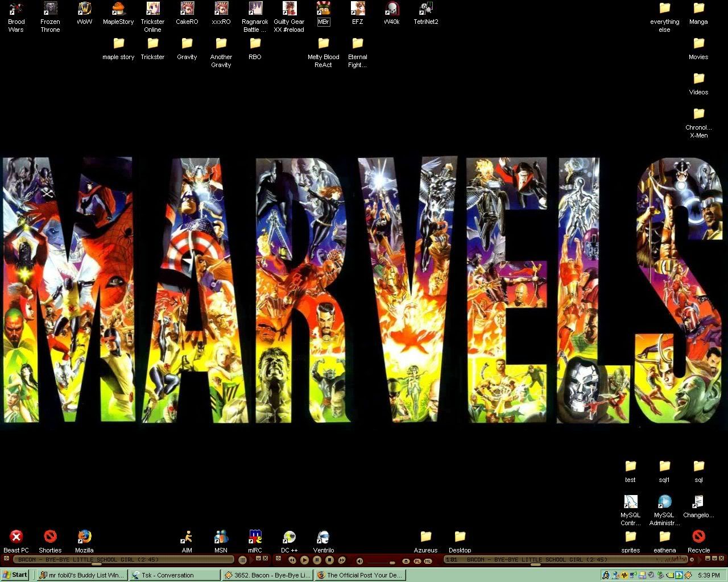The height and width of the screenshot is (582, 728).
Task: Open the EFZ shortcut icon
Action: pos(357,14)
